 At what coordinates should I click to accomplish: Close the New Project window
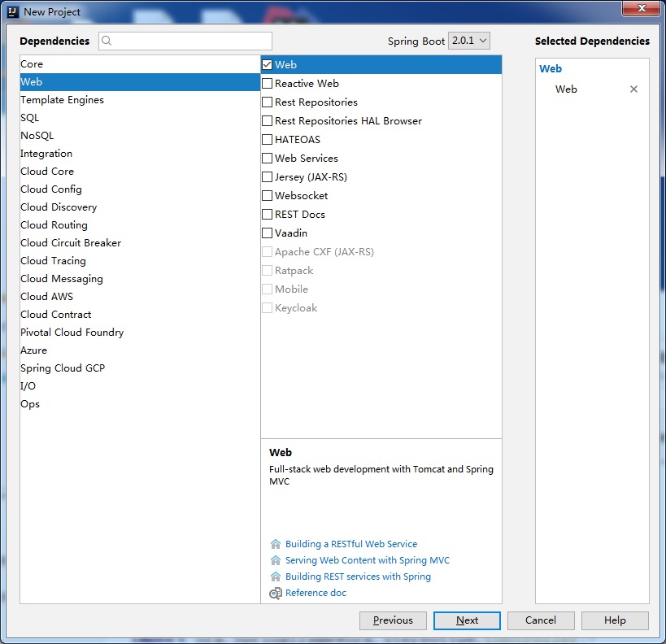click(x=642, y=8)
